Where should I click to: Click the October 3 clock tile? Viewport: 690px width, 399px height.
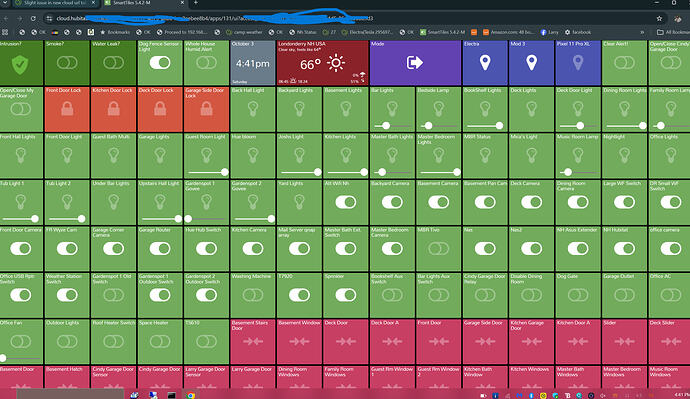pos(253,63)
